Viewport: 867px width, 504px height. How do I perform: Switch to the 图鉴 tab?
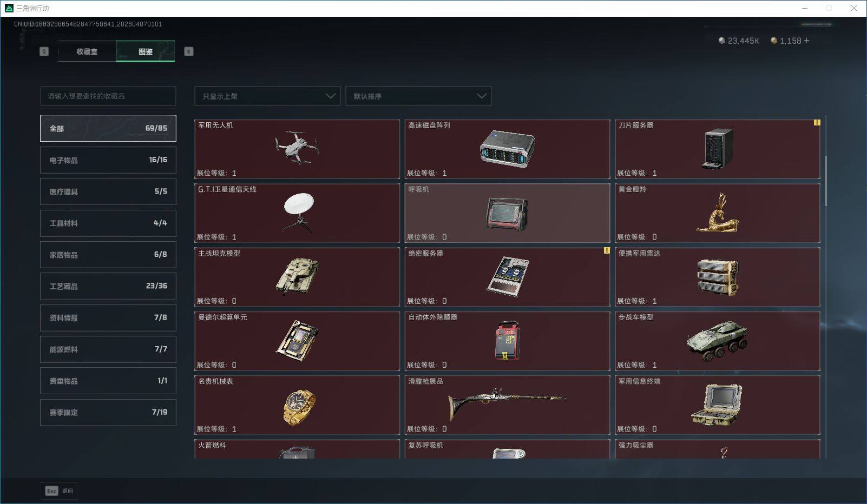pos(146,51)
